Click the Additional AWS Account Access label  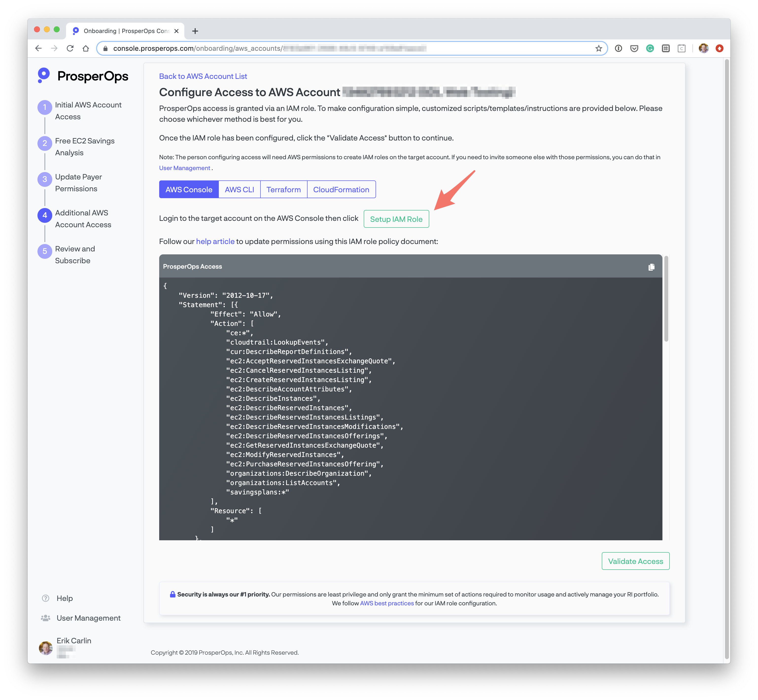pyautogui.click(x=83, y=219)
